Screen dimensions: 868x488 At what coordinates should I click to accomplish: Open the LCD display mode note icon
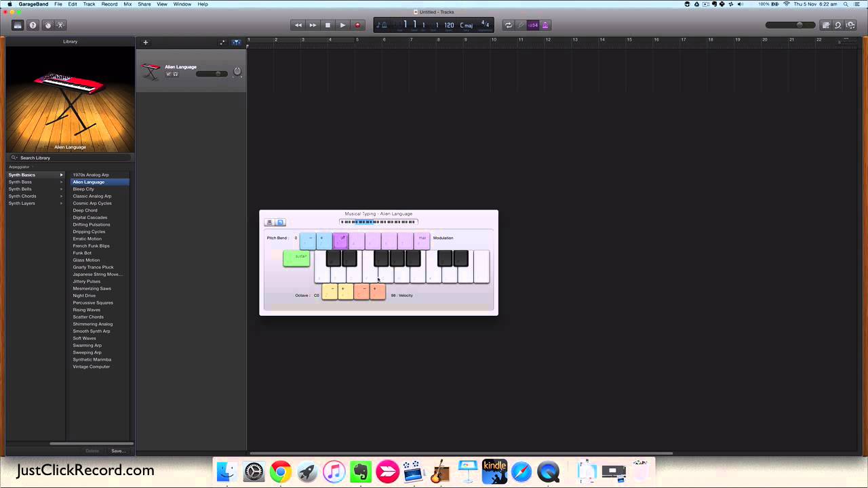tap(382, 25)
